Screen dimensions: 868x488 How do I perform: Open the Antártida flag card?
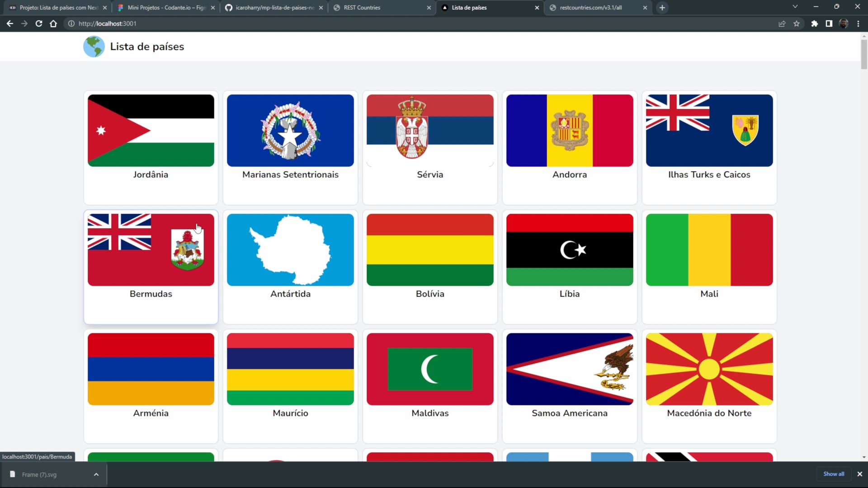290,267
